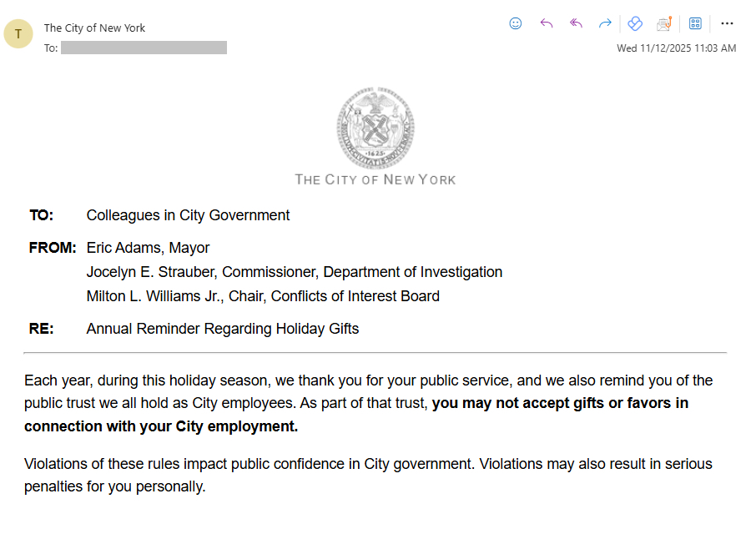Click Colleagues in City Government text
Viewport: 756px width, 534px height.
click(x=188, y=215)
